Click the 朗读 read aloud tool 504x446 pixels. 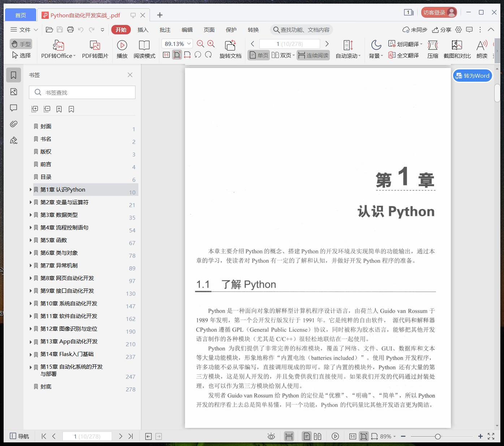482,49
